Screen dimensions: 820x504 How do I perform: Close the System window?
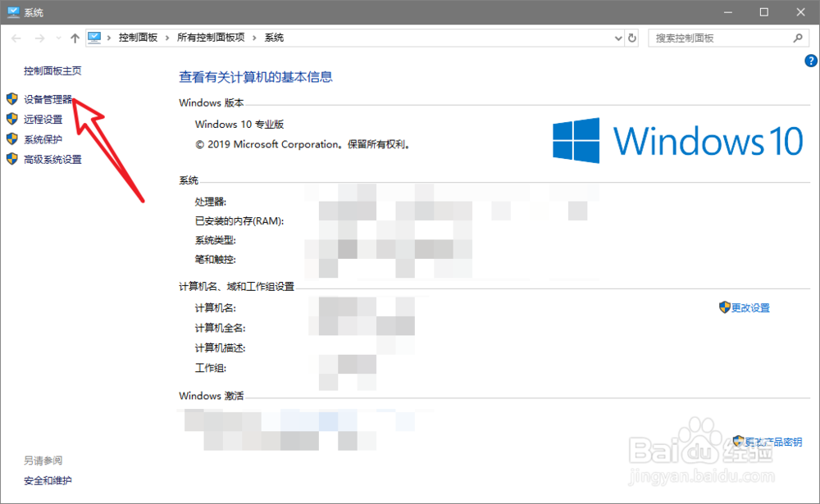point(800,12)
